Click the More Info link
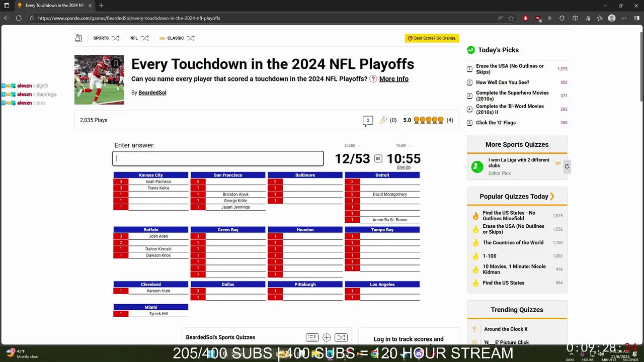Screen dimensions: 644x362 394,79
